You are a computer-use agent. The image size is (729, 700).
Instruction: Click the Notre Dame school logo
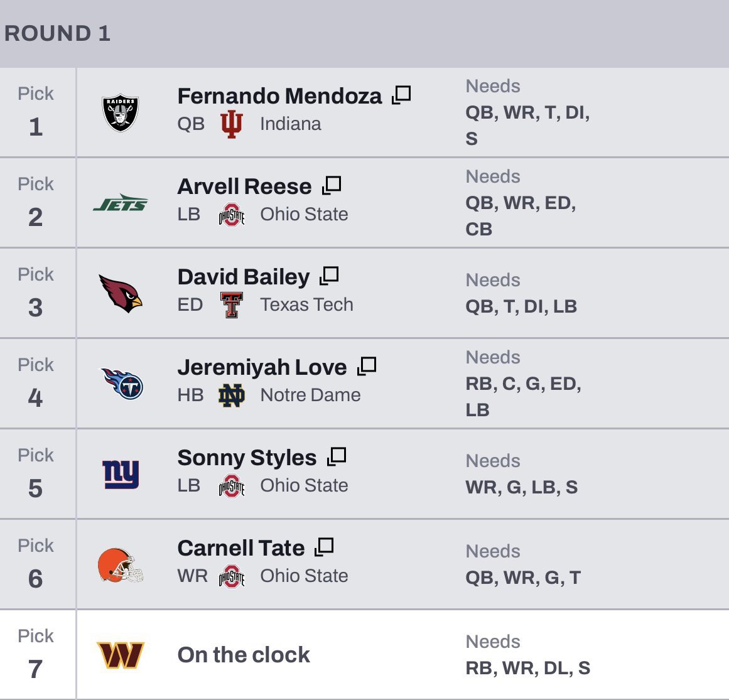pos(232,396)
